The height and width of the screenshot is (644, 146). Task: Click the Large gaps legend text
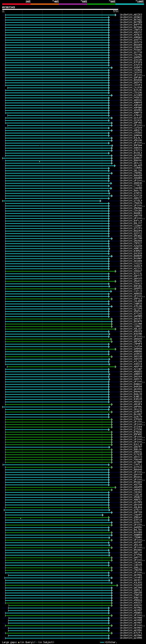pos(28,642)
